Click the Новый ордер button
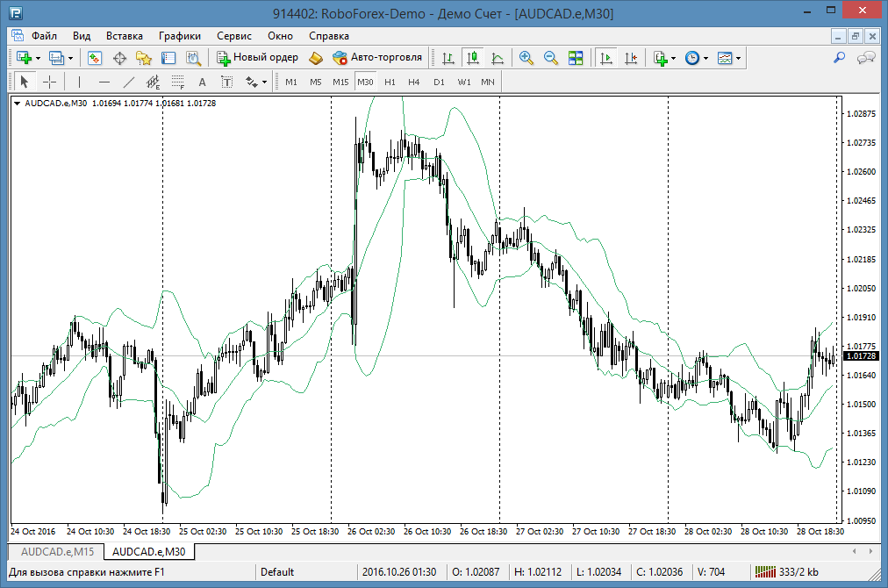Image resolution: width=888 pixels, height=588 pixels. point(258,58)
